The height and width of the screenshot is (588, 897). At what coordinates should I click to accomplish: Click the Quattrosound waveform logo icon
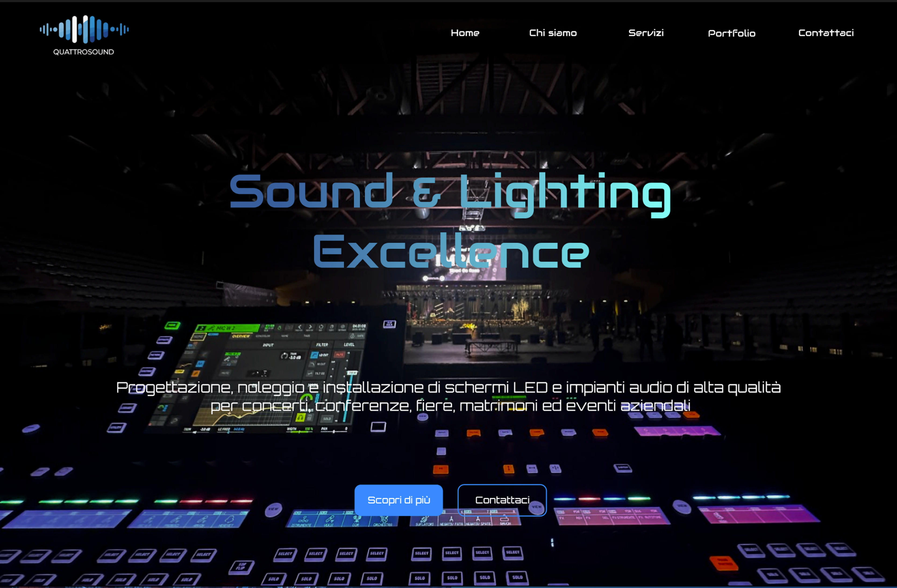[x=84, y=29]
